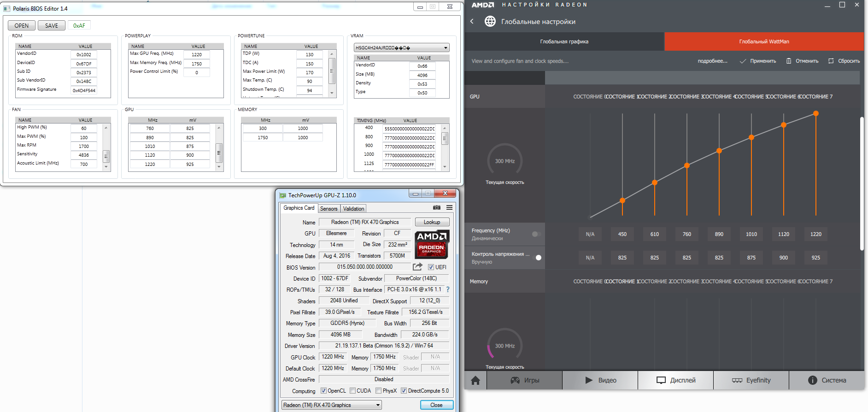
Task: Click Сбросить in Radeon Settings
Action: pos(844,61)
